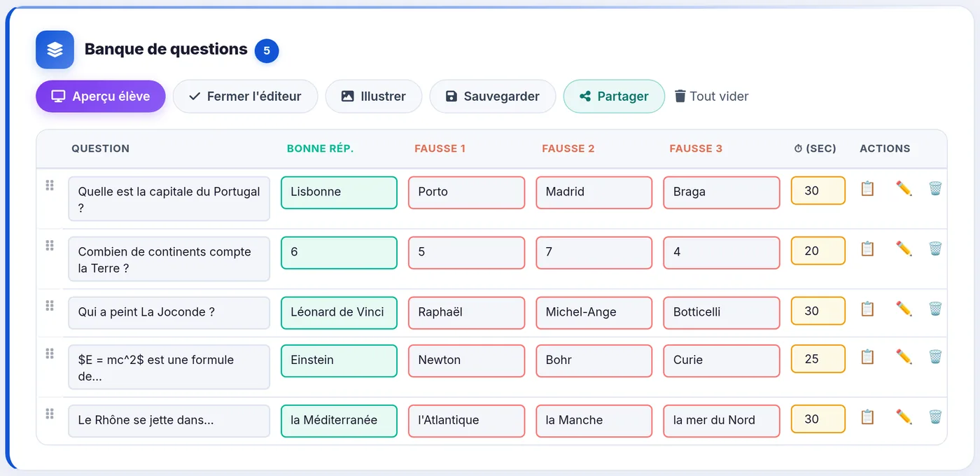The height and width of the screenshot is (476, 980).
Task: Click Tout vider to clear all questions
Action: point(711,97)
